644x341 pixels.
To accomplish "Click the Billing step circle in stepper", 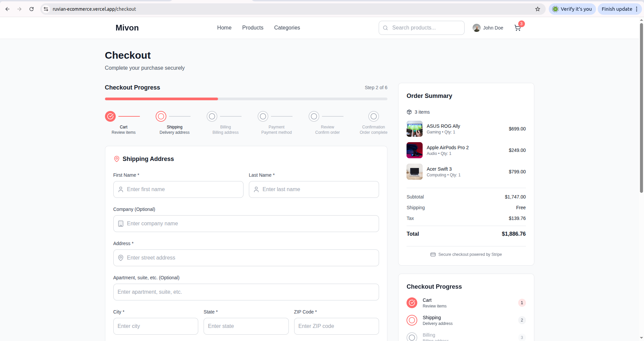I will click(x=212, y=116).
